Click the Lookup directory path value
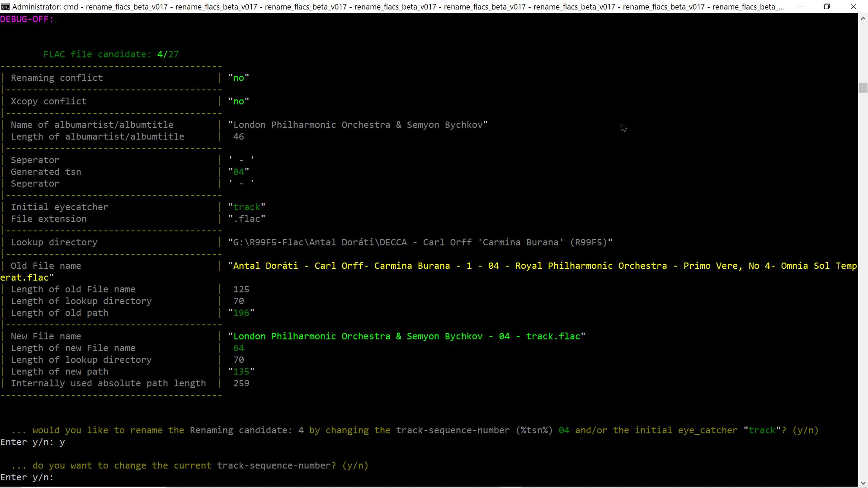This screenshot has height=488, width=868. (x=420, y=242)
